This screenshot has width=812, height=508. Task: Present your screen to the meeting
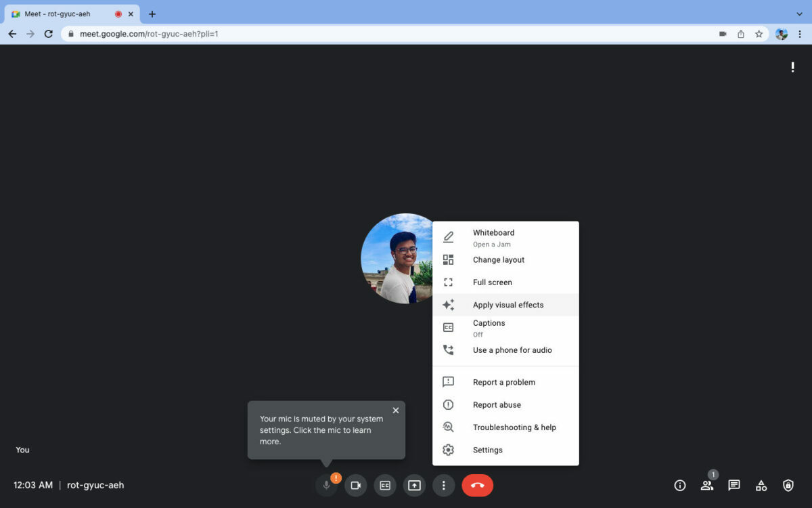[x=414, y=485]
